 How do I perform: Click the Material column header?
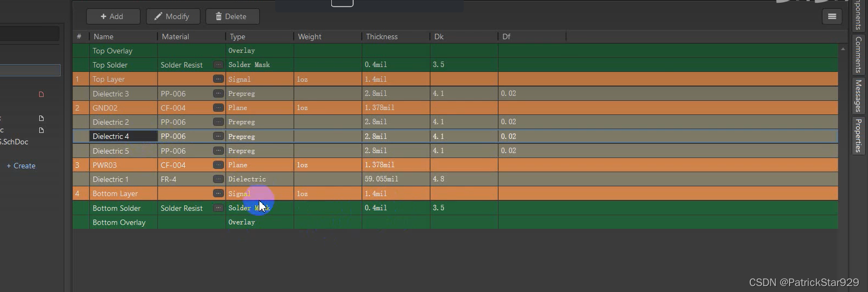(192, 36)
